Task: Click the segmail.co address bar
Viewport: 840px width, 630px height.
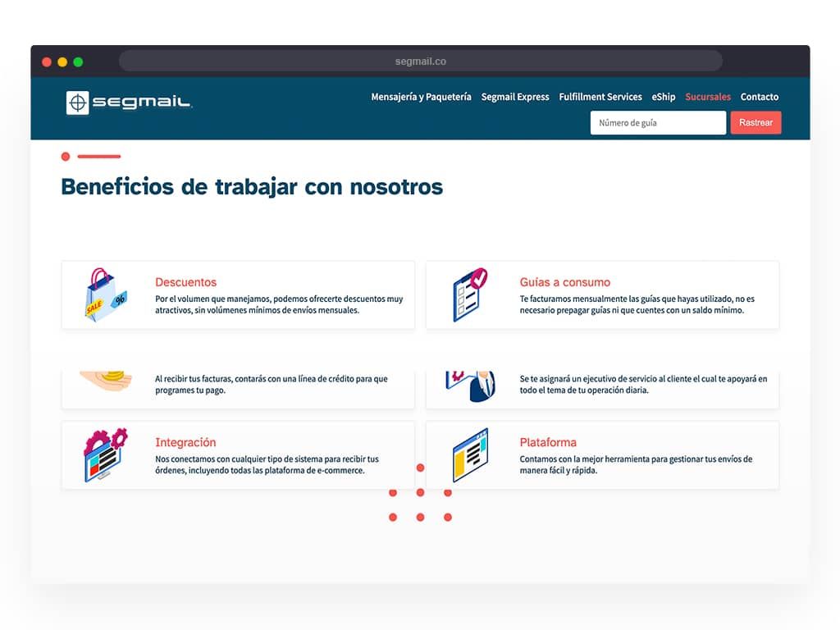Action: point(421,61)
